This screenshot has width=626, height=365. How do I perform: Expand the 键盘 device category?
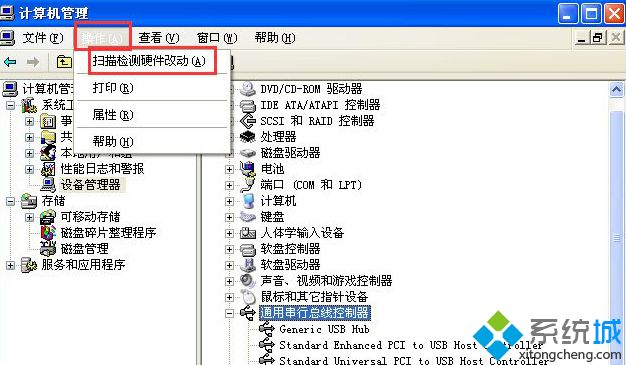[229, 217]
